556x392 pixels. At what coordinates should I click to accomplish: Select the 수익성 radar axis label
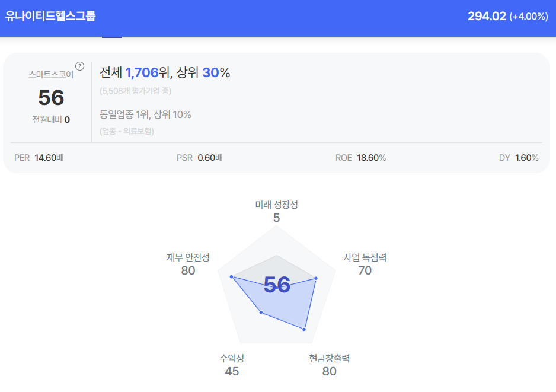pos(232,358)
